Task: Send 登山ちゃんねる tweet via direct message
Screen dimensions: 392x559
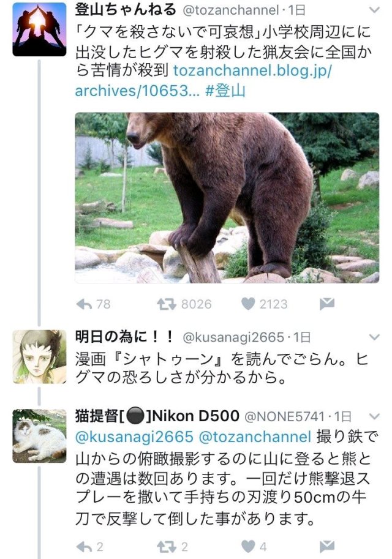Action: (x=328, y=304)
